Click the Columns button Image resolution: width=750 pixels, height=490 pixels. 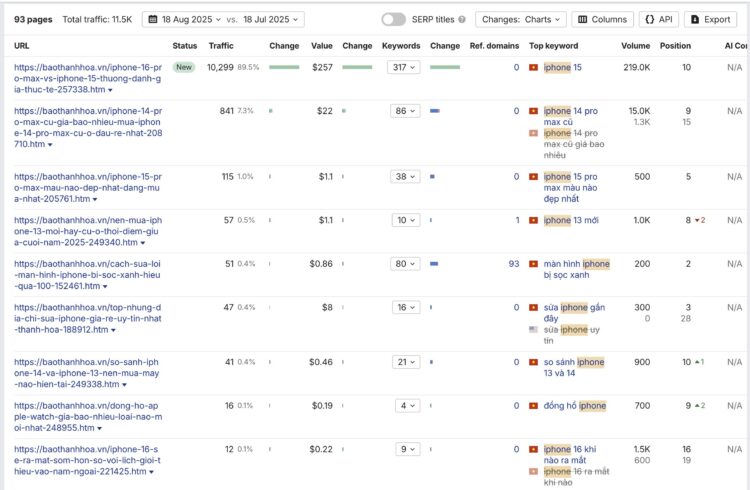click(602, 20)
